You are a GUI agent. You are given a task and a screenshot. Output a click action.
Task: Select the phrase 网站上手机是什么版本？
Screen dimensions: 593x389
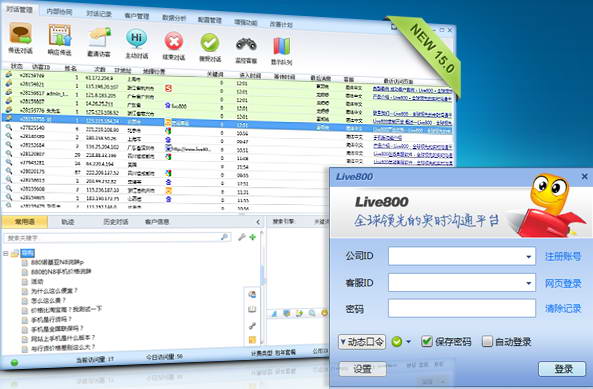63,338
